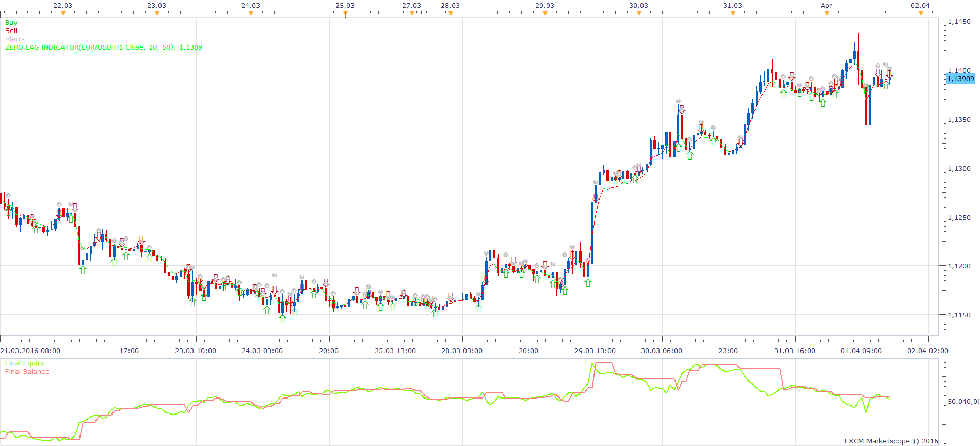Click the 1,1450 price axis label
Screen dimensions: 980x446
959,22
